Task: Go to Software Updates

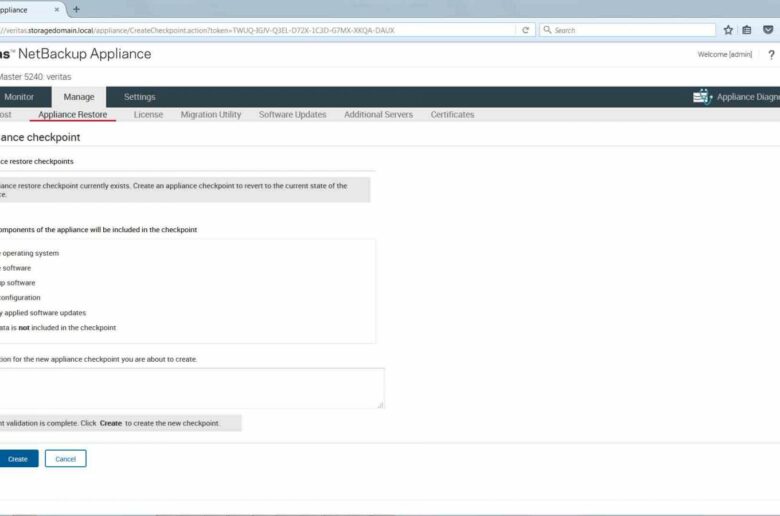Action: point(292,114)
